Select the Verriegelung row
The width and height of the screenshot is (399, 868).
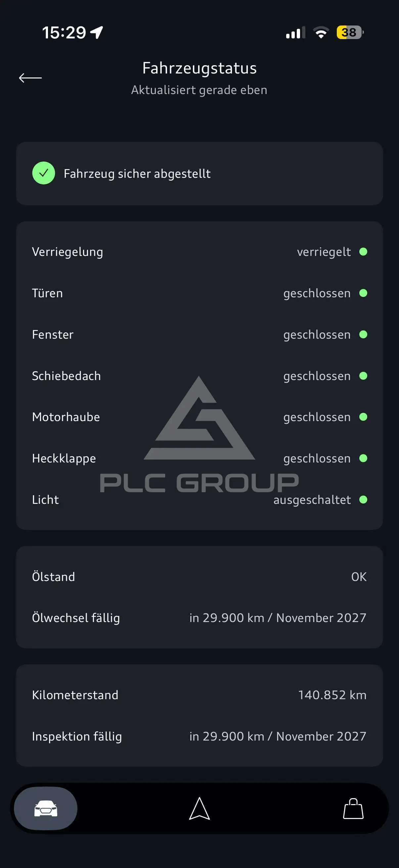(199, 252)
